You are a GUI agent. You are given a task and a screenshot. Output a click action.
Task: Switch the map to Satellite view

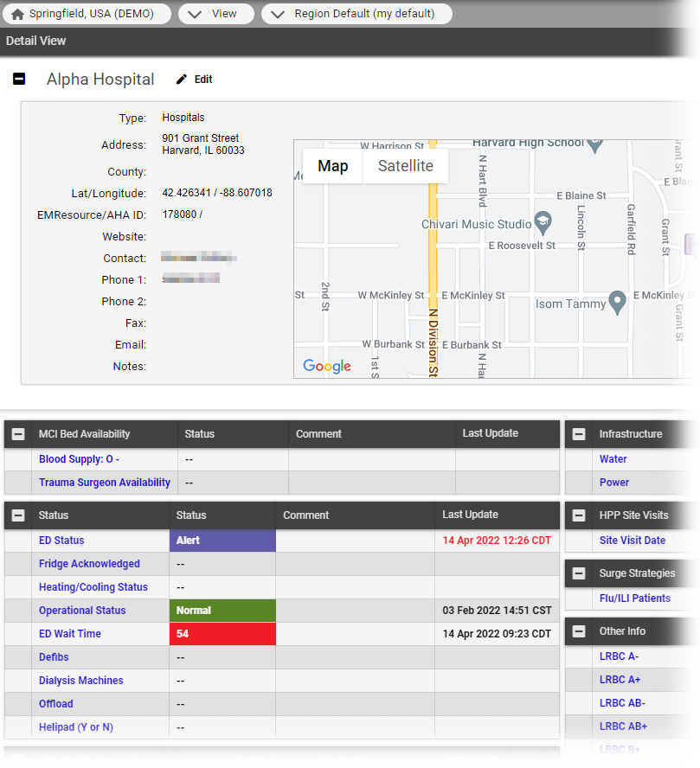405,166
